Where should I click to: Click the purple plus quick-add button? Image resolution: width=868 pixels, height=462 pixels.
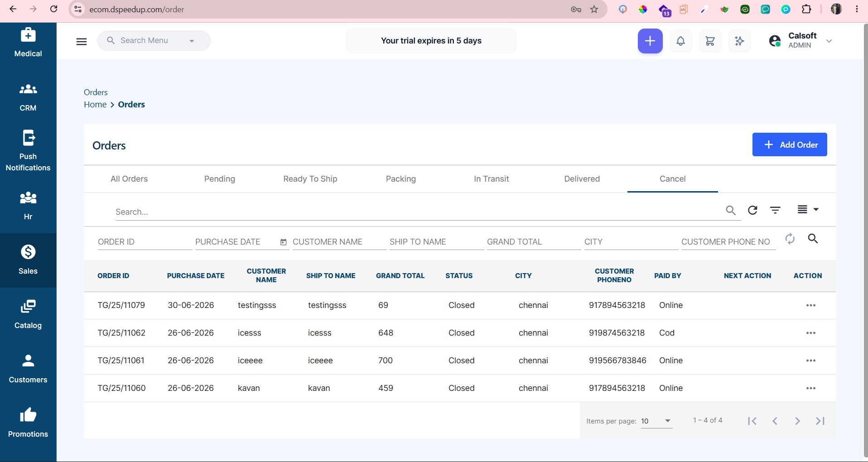pos(650,41)
